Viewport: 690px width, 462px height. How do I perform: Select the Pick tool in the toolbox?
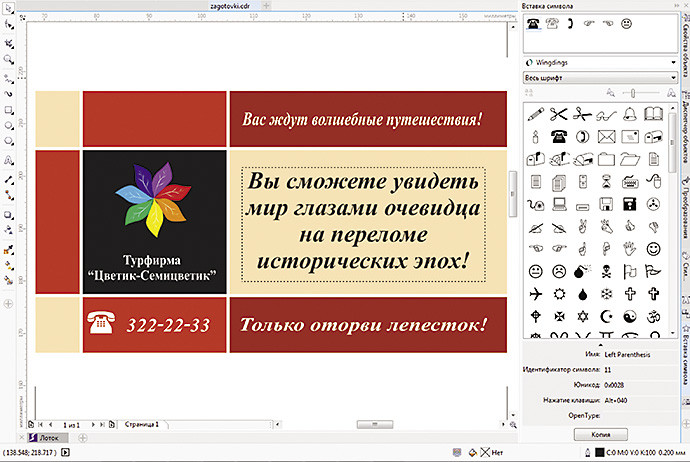[8, 8]
